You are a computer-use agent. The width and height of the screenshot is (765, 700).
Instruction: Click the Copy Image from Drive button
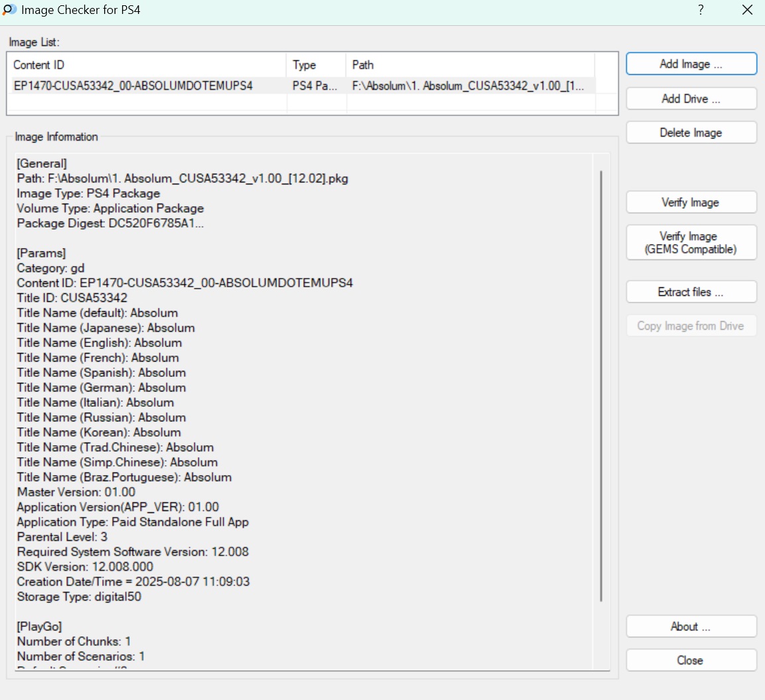click(691, 326)
